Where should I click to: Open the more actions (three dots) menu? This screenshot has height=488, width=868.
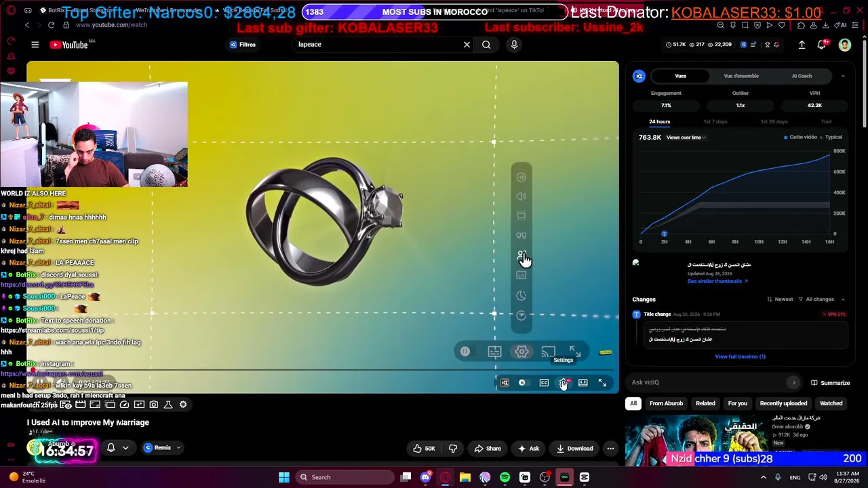tap(610, 448)
